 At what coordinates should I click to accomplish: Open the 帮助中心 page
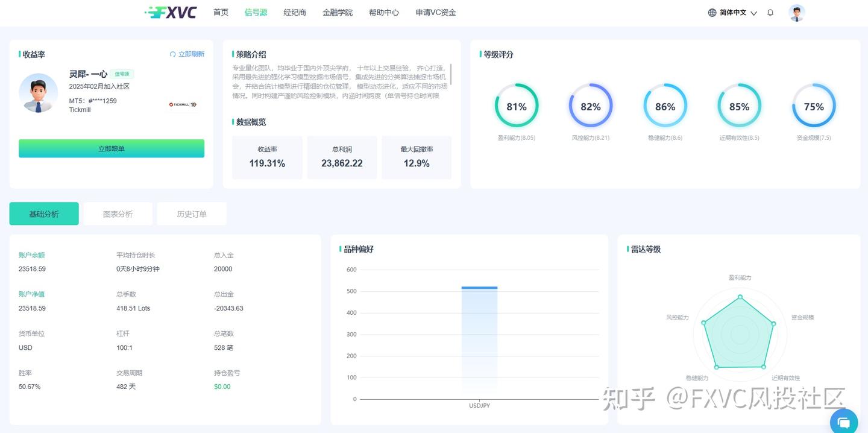tap(384, 12)
